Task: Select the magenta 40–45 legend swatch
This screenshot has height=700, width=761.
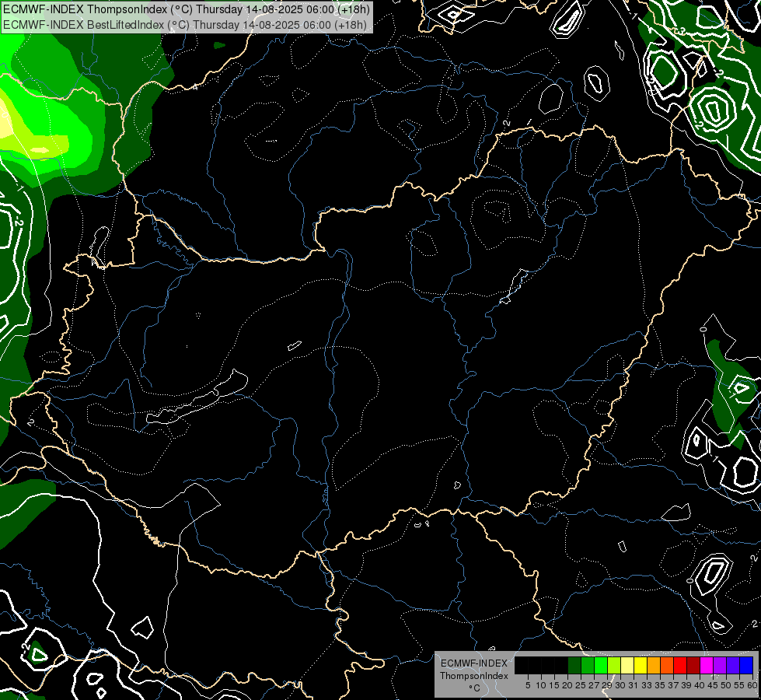Action: tap(707, 665)
